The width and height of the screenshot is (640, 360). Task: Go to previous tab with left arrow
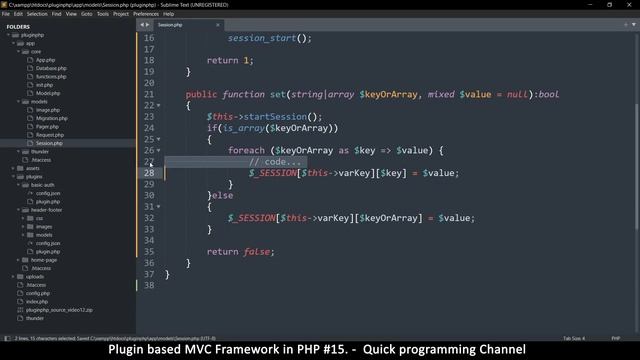pyautogui.click(x=142, y=25)
